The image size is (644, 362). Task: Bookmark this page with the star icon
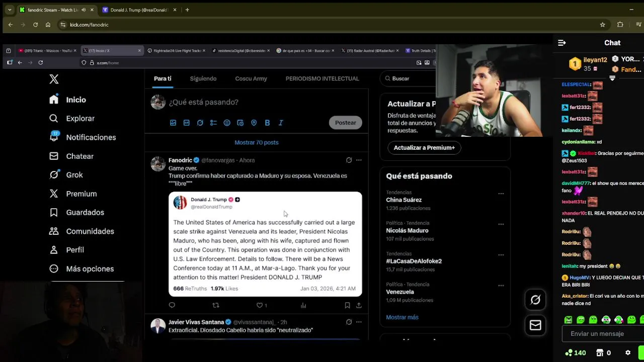click(602, 25)
